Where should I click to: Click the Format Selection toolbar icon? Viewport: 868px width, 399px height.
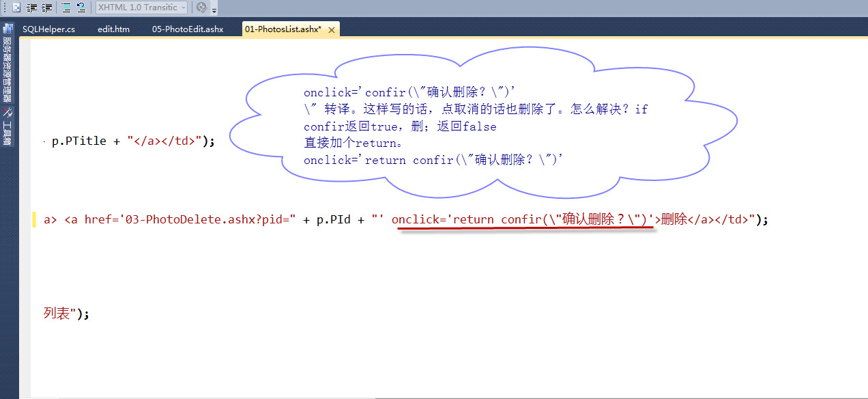82,8
